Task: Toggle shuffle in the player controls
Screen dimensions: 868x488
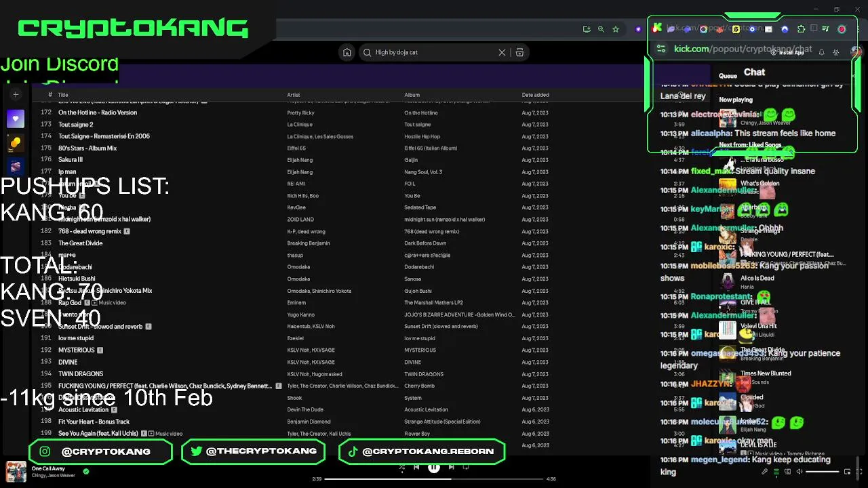Action: (401, 467)
